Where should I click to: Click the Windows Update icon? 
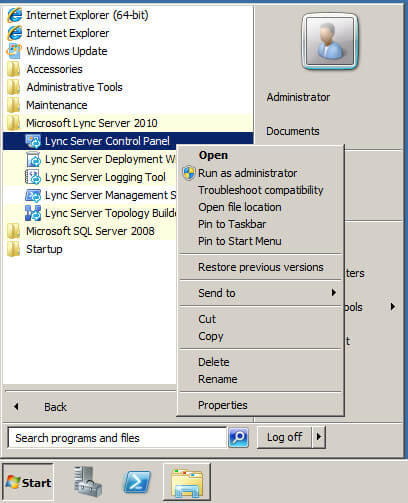[x=14, y=51]
